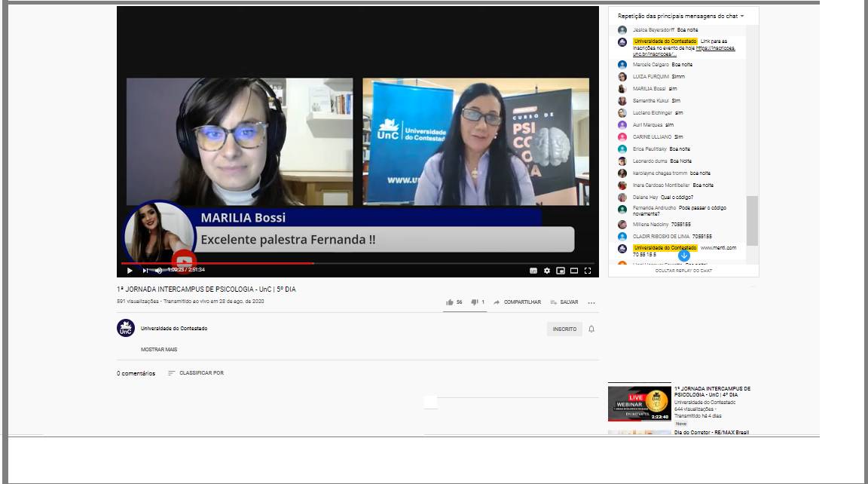Toggle subtitles/closed captions
Screen dimensions: 868x484
pos(533,270)
